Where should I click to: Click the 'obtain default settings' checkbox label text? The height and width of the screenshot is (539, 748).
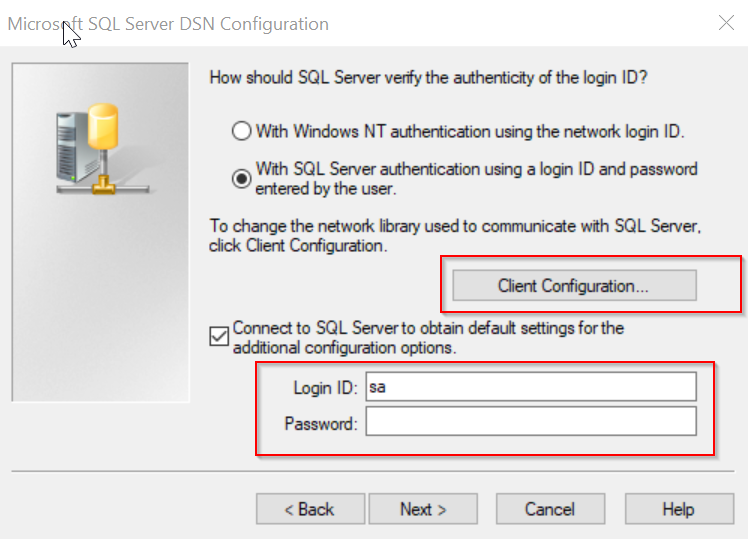tap(428, 338)
